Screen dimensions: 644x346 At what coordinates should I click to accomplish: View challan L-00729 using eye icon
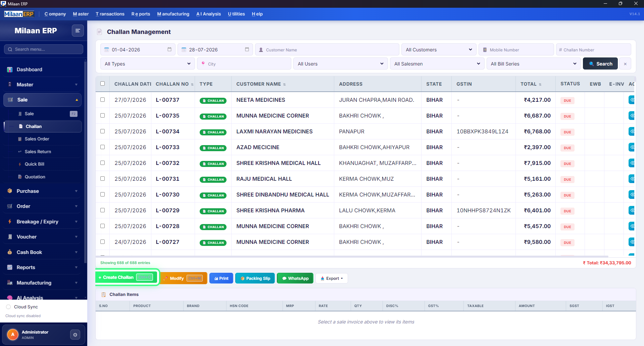pos(632,210)
